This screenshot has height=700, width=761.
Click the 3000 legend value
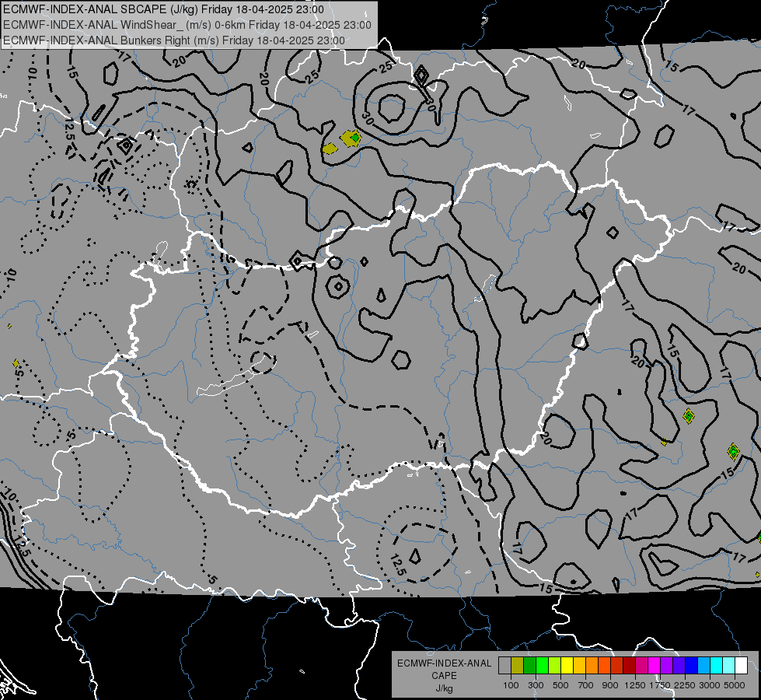tap(710, 685)
